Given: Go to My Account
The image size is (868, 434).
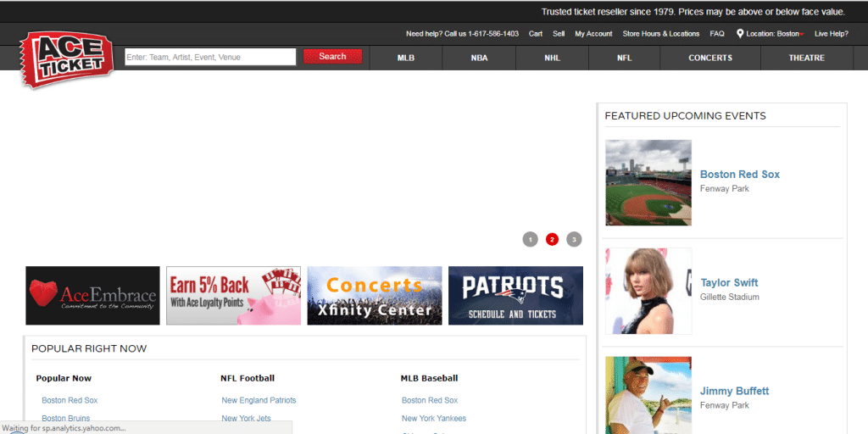Looking at the screenshot, I should (593, 34).
